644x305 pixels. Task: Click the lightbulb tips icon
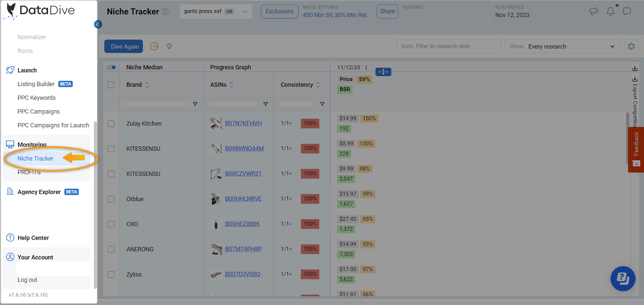tap(169, 46)
